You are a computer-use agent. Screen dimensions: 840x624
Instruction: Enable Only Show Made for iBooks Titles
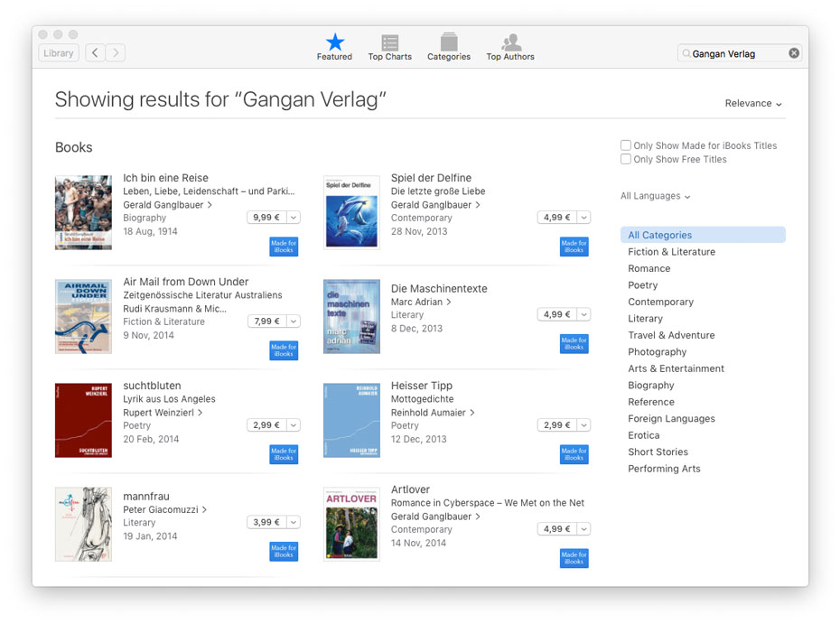pyautogui.click(x=625, y=145)
